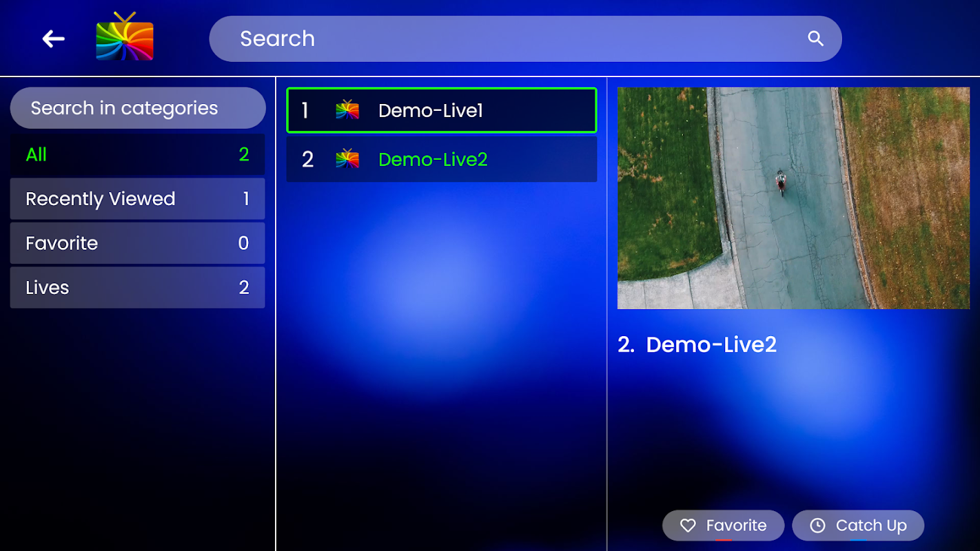Open the Catch Up button
The width and height of the screenshot is (980, 551).
coord(858,526)
